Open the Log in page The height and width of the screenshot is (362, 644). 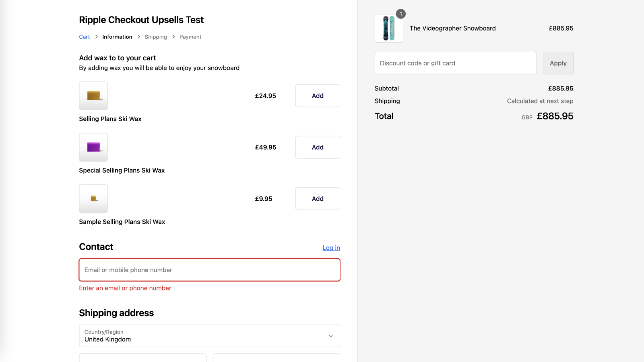331,248
